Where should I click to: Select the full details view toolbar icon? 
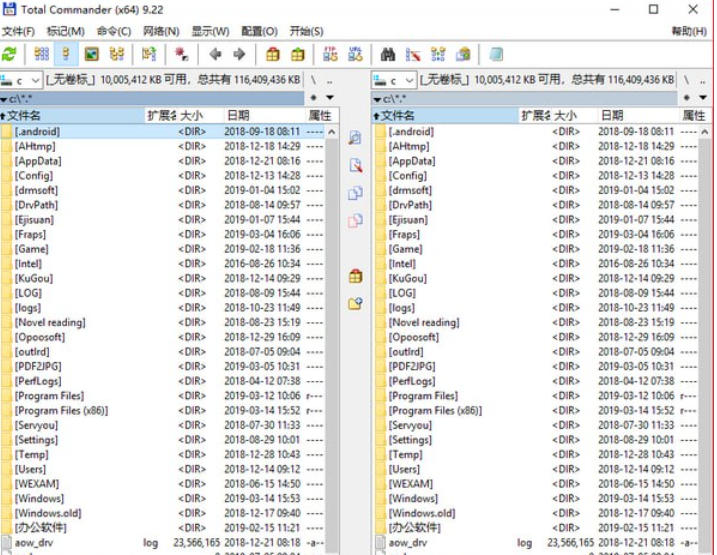(66, 54)
